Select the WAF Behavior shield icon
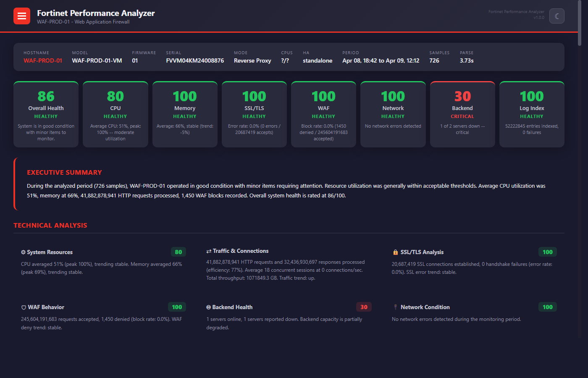 point(23,307)
